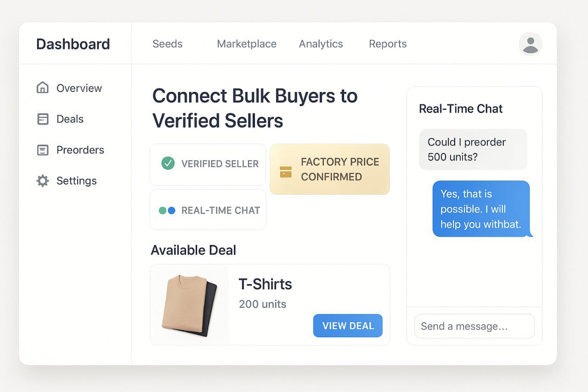
Task: Click the dual-dot icon on Real-Time Chat badge
Action: click(x=167, y=210)
